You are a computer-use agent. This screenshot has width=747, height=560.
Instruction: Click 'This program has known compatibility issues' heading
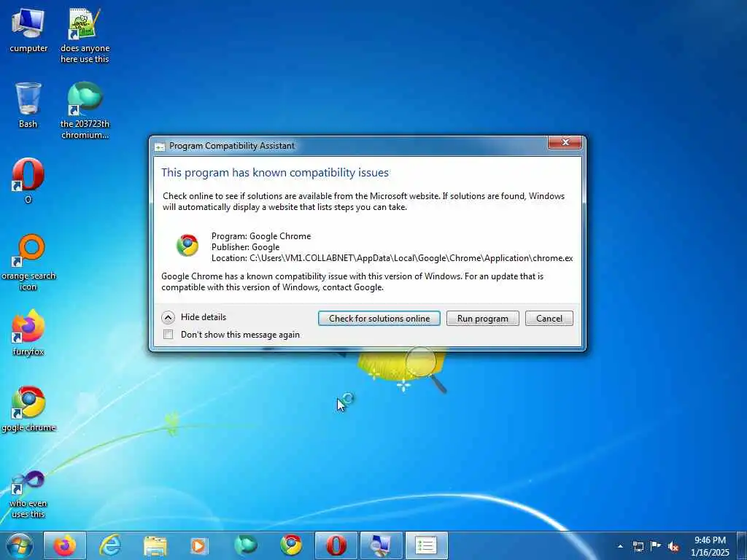point(275,172)
